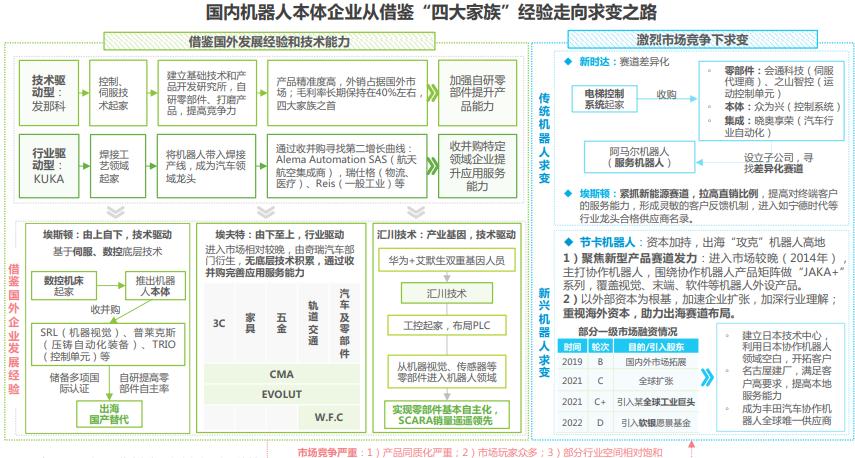This screenshot has height=458, width=855.
Task: Click the box 工控起家，布局PLC
Action: [x=447, y=326]
